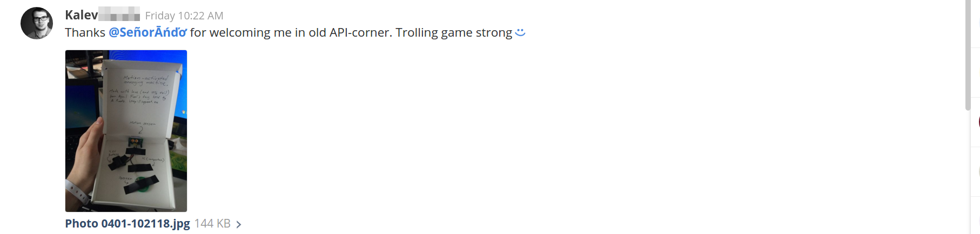The width and height of the screenshot is (980, 234).
Task: Click the @SeñorĀńďơ mention
Action: pos(147,32)
